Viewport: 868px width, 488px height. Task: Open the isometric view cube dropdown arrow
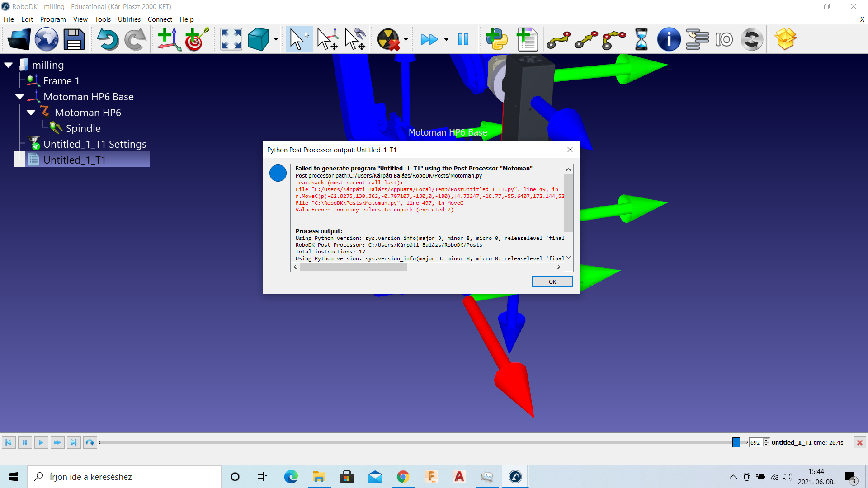[x=276, y=39]
